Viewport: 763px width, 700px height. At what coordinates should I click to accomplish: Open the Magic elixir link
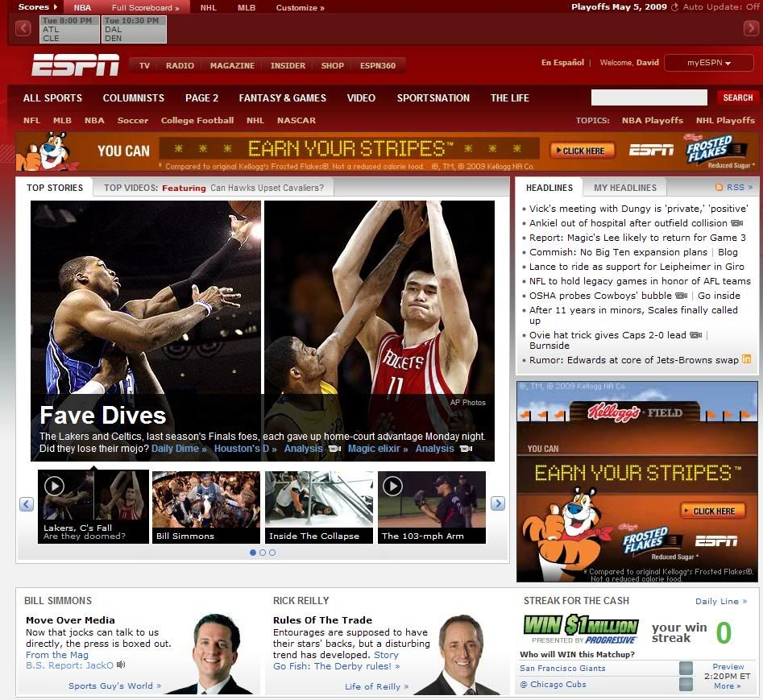[378, 449]
